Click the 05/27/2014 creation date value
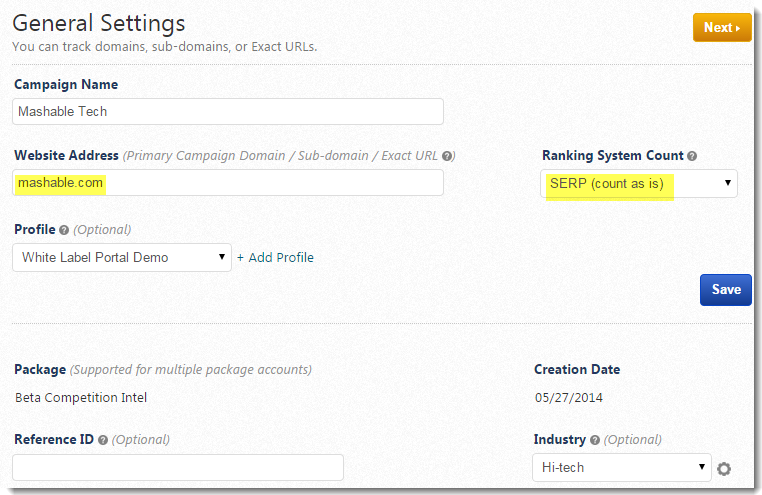The height and width of the screenshot is (495, 762). (x=568, y=397)
